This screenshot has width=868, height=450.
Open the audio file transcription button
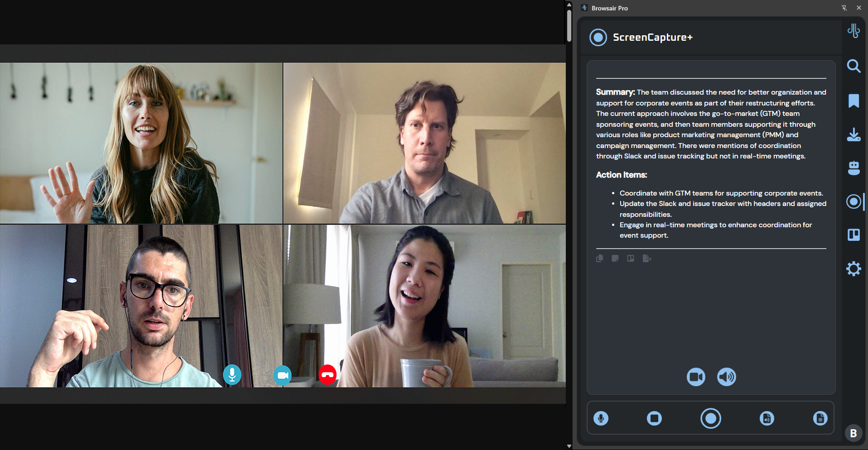pos(767,418)
